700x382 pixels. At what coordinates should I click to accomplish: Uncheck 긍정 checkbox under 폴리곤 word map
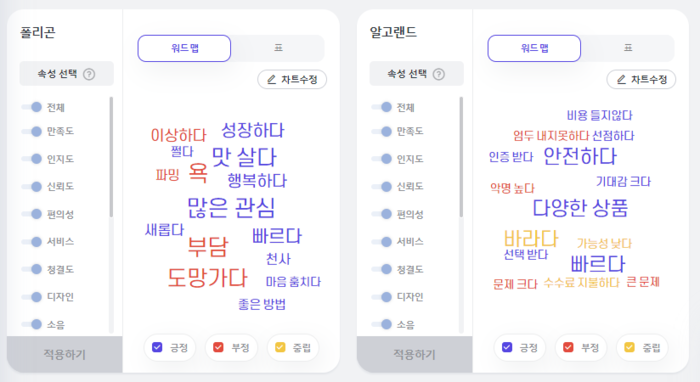click(157, 347)
